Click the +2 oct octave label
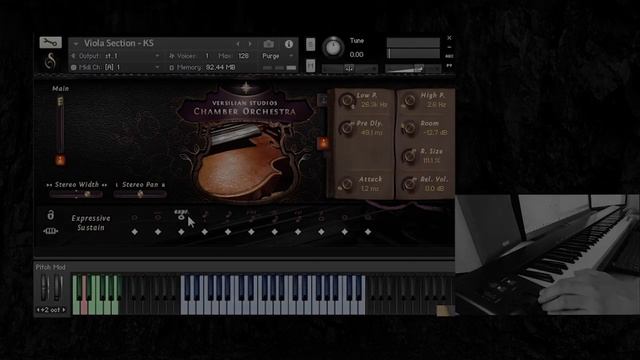The height and width of the screenshot is (360, 640). [51, 310]
